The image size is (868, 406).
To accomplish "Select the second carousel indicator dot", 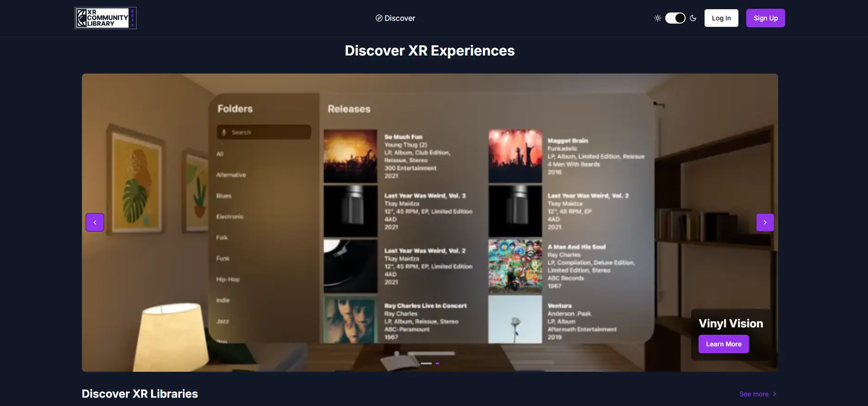I will tap(437, 363).
